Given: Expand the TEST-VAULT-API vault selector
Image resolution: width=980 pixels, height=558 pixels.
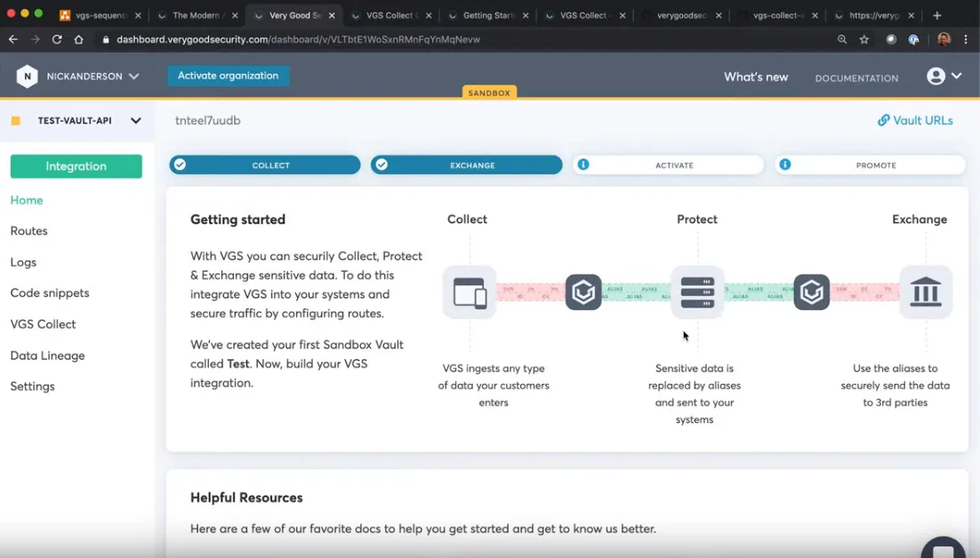Looking at the screenshot, I should tap(136, 121).
